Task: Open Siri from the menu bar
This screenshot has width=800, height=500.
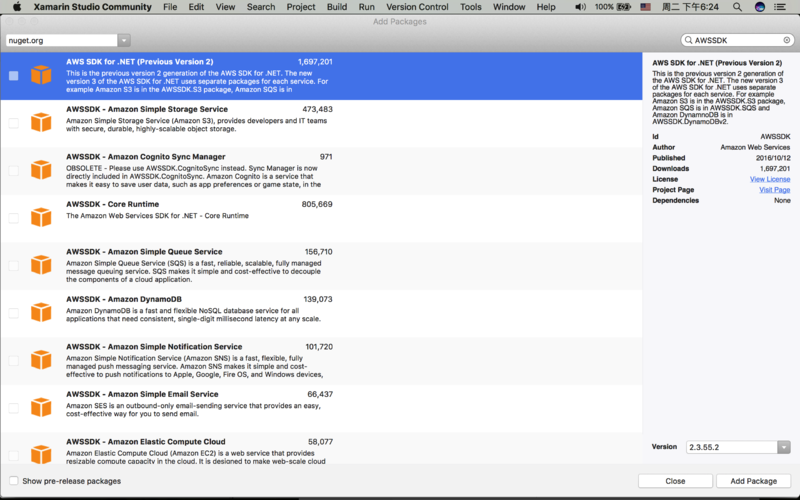Action: pos(760,7)
